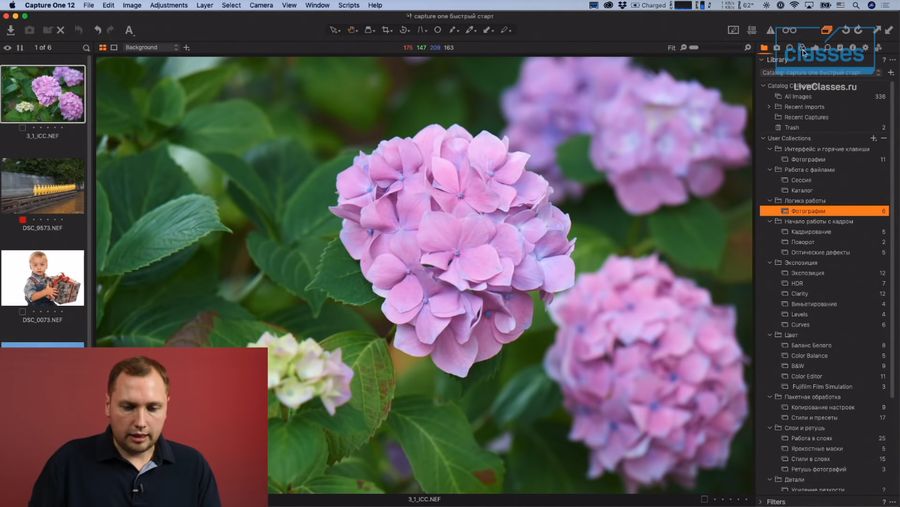Open the Scripts menu
This screenshot has width=900, height=507.
click(348, 5)
